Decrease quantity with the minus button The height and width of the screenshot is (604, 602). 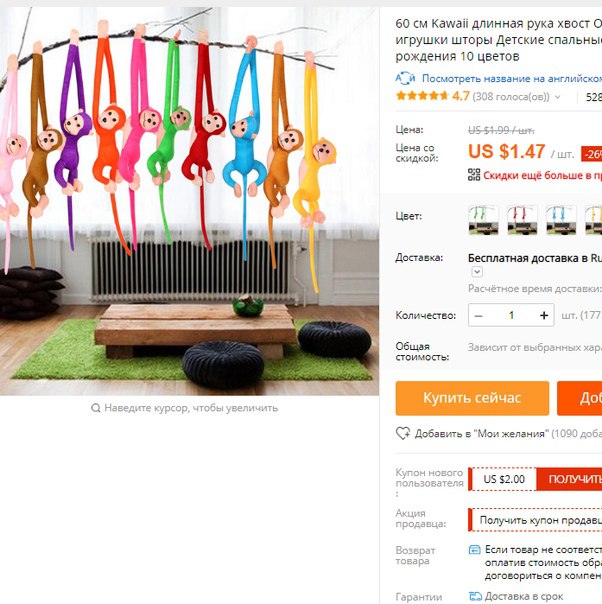pos(479,316)
